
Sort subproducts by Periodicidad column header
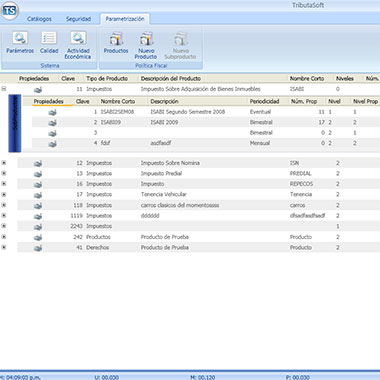click(264, 101)
